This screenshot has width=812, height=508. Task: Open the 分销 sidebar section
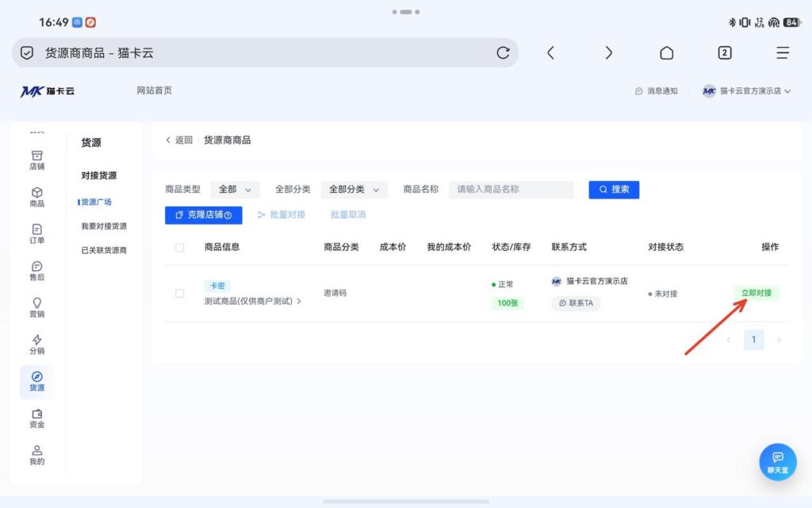pyautogui.click(x=36, y=344)
